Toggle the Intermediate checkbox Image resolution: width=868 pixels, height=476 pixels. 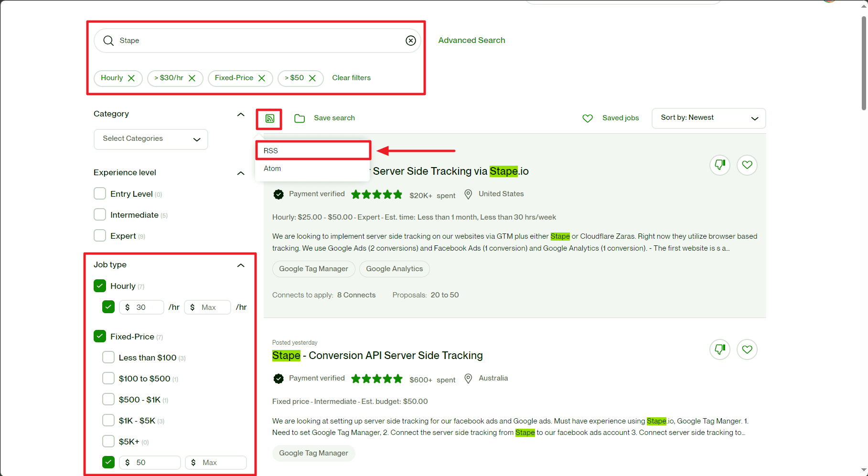click(x=100, y=214)
